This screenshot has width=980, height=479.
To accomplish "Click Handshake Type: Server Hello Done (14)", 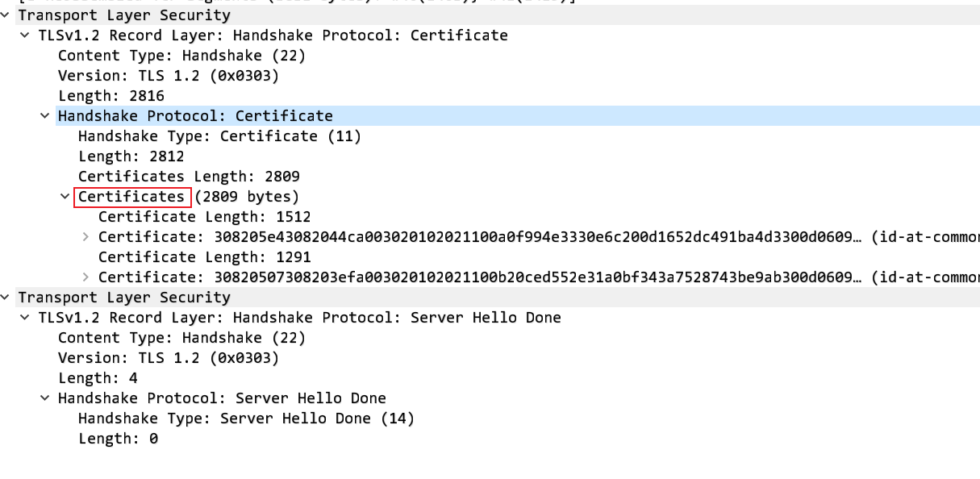I will 246,419.
